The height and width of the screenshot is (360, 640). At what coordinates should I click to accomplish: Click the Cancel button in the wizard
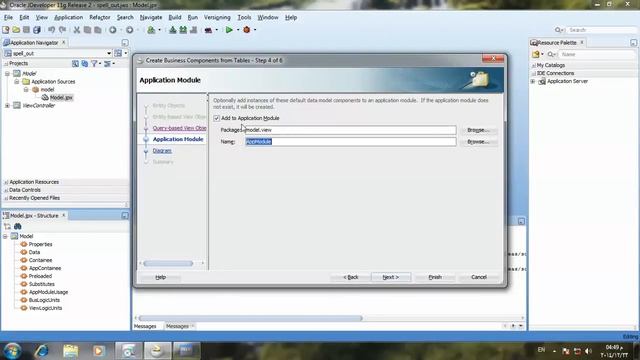click(x=479, y=277)
